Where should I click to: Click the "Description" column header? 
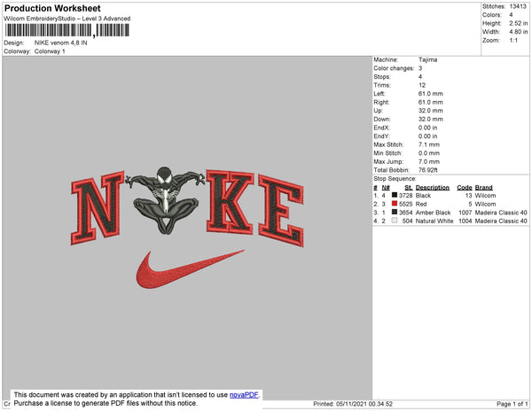[433, 188]
